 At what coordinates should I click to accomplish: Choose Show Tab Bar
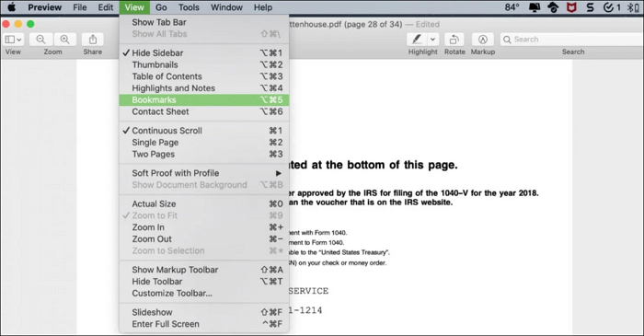coord(204,22)
